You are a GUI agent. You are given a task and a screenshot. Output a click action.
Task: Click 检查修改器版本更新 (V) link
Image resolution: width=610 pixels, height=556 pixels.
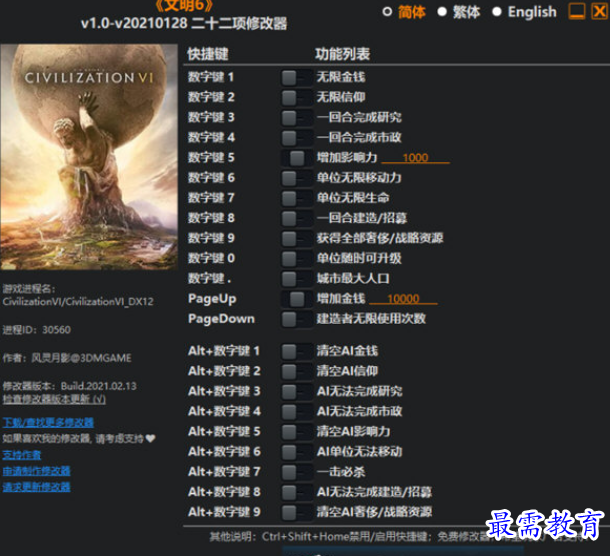tap(54, 399)
